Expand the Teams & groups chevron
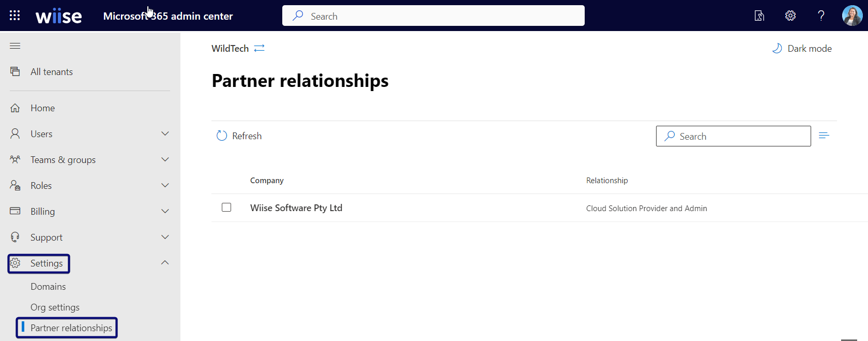868x341 pixels. point(165,159)
